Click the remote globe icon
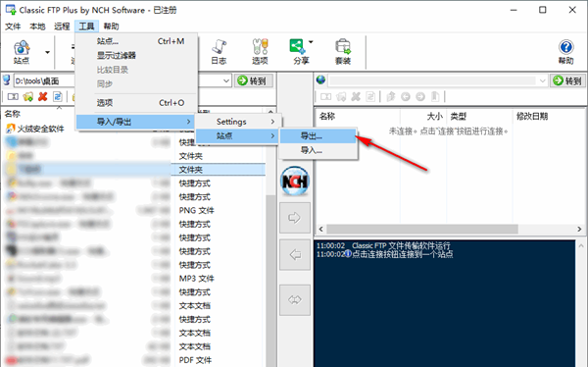 tap(320, 80)
